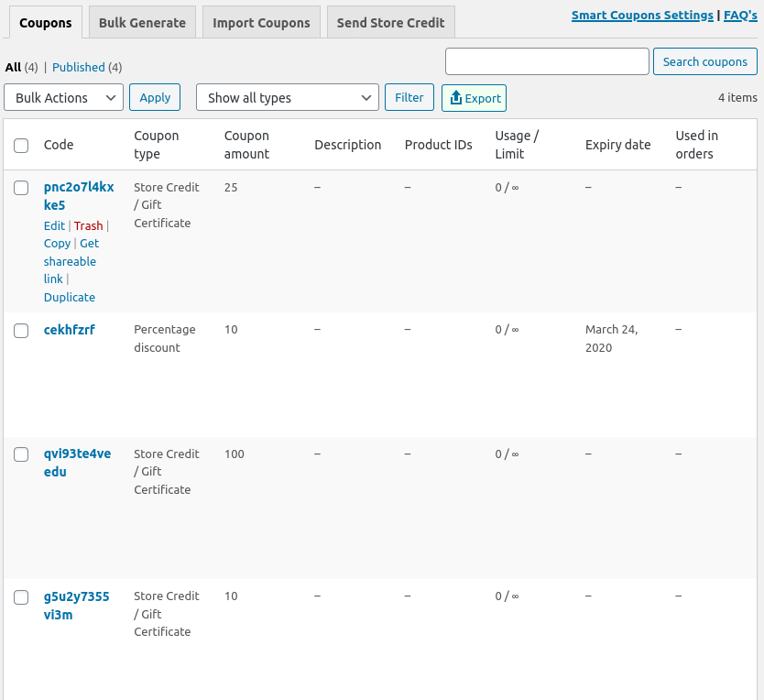Image resolution: width=764 pixels, height=700 pixels.
Task: Click the Filter button
Action: pos(409,97)
